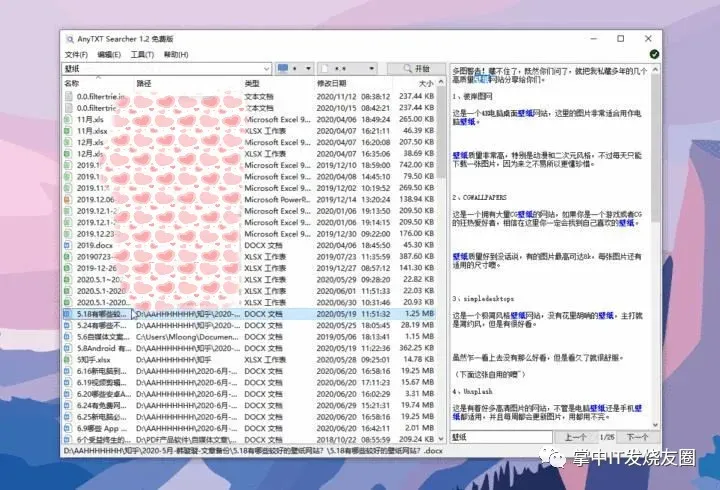Click Word icon of 5.18有哪些 row
The width and height of the screenshot is (720, 490).
68,314
